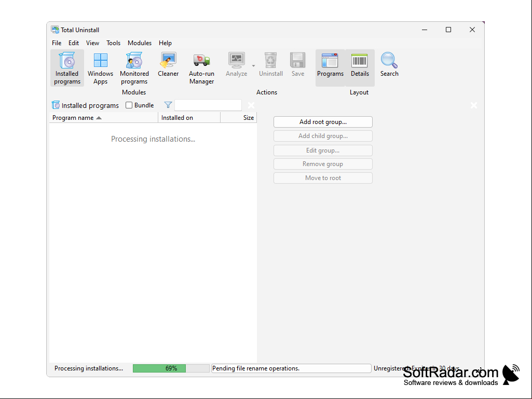Click the Add child group button
The height and width of the screenshot is (399, 532).
tap(323, 136)
